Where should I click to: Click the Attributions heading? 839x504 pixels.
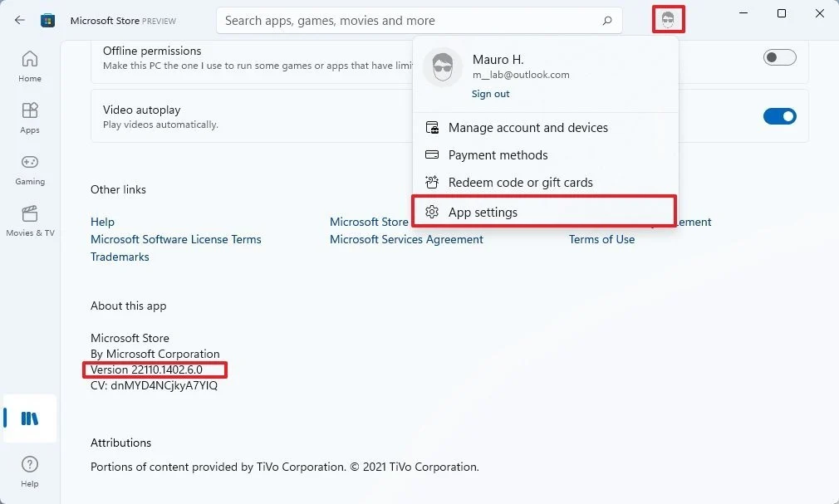click(121, 443)
